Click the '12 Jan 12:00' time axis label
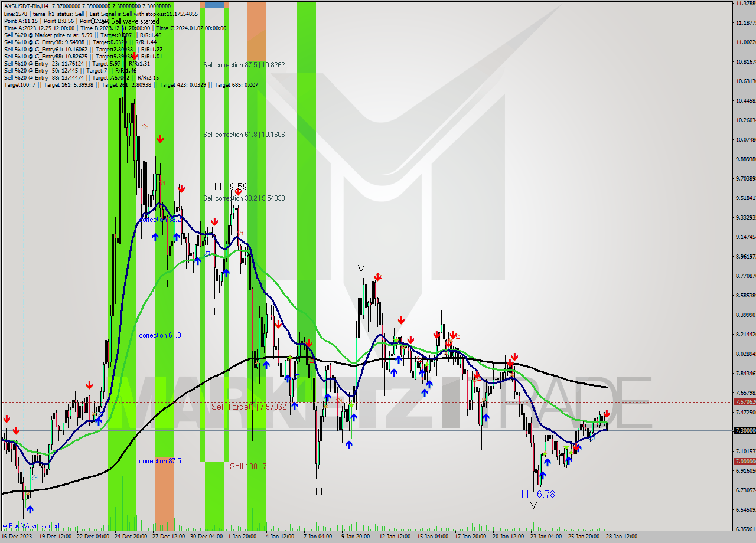The image size is (756, 543). tap(395, 537)
